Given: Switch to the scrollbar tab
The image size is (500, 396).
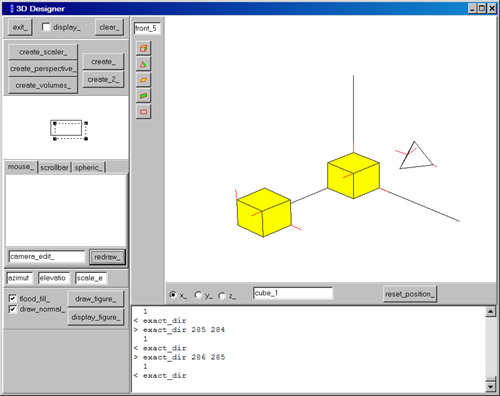Looking at the screenshot, I should pos(54,167).
